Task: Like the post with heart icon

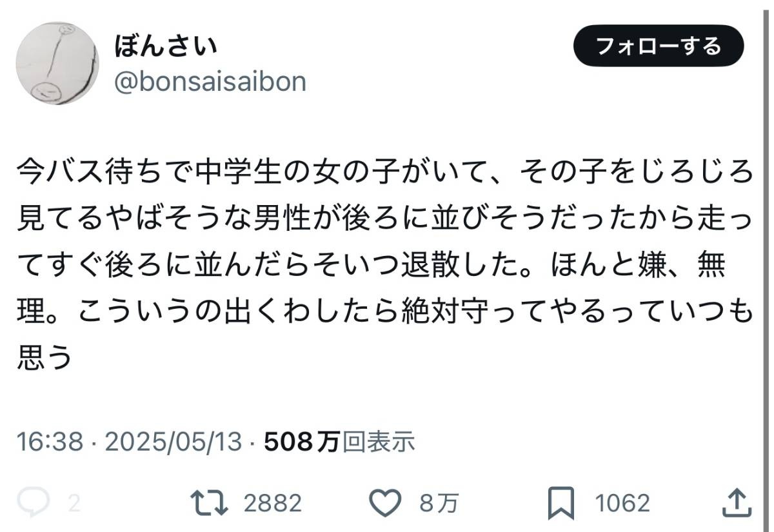Action: click(388, 502)
